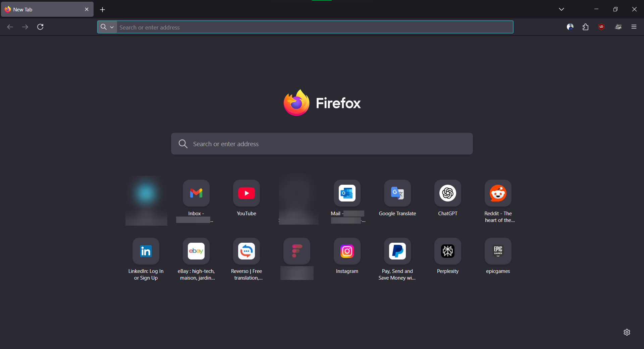This screenshot has width=644, height=349.
Task: Open the ChatGPT shortcut tile
Action: pyautogui.click(x=448, y=193)
